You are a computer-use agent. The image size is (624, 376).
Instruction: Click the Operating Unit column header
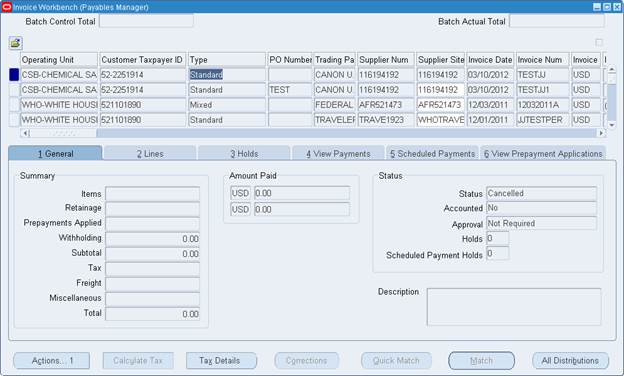(x=59, y=60)
